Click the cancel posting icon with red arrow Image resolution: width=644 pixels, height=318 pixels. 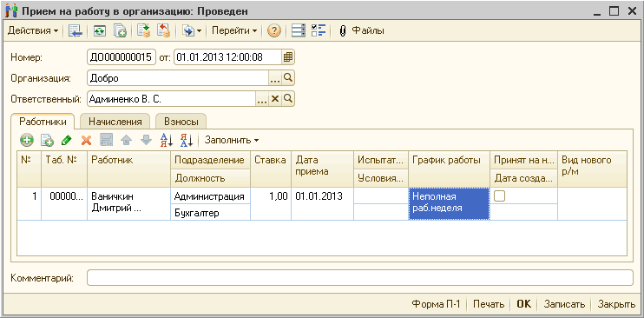point(164,31)
